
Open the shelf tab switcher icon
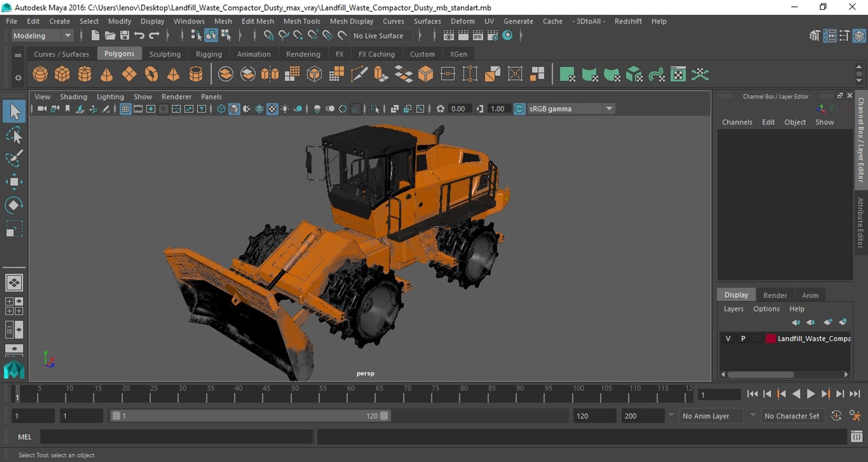18,55
